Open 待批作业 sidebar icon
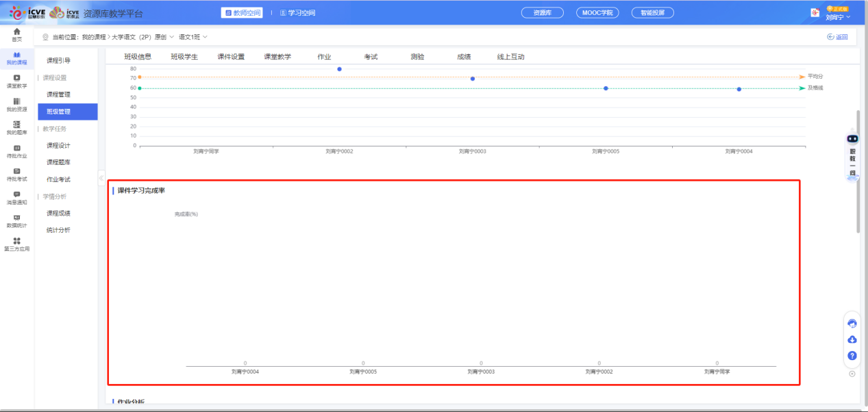 tap(16, 151)
